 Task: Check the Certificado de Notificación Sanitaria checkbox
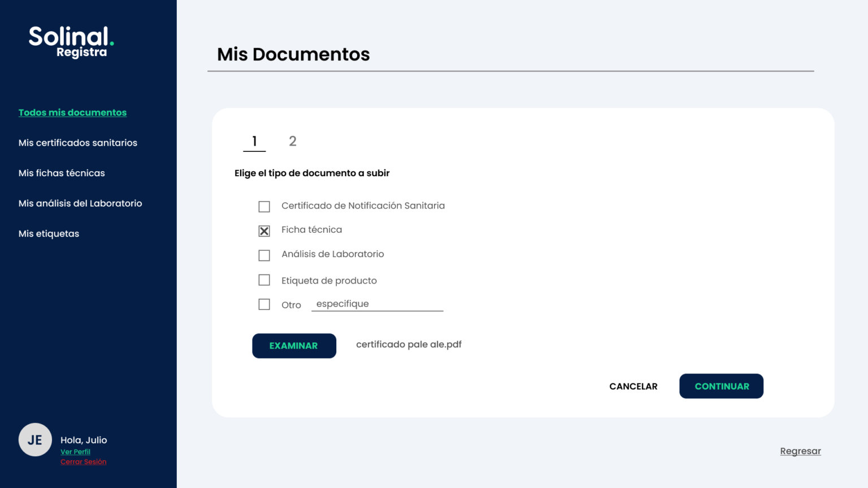264,206
